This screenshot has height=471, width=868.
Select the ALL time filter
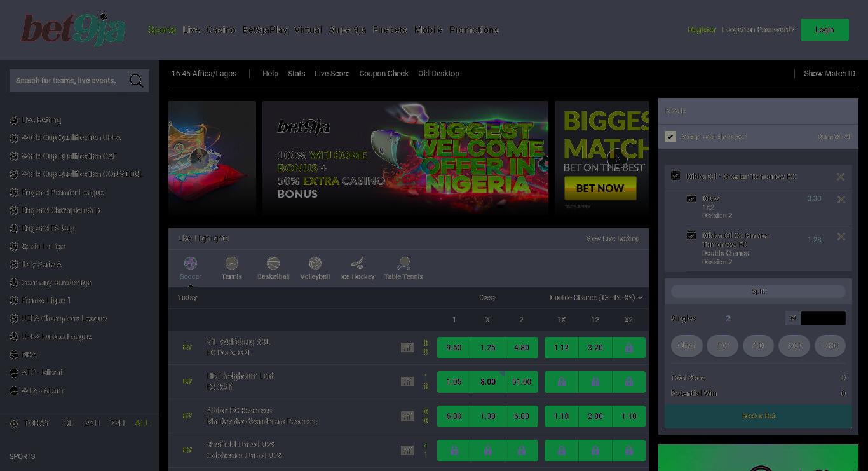(142, 423)
